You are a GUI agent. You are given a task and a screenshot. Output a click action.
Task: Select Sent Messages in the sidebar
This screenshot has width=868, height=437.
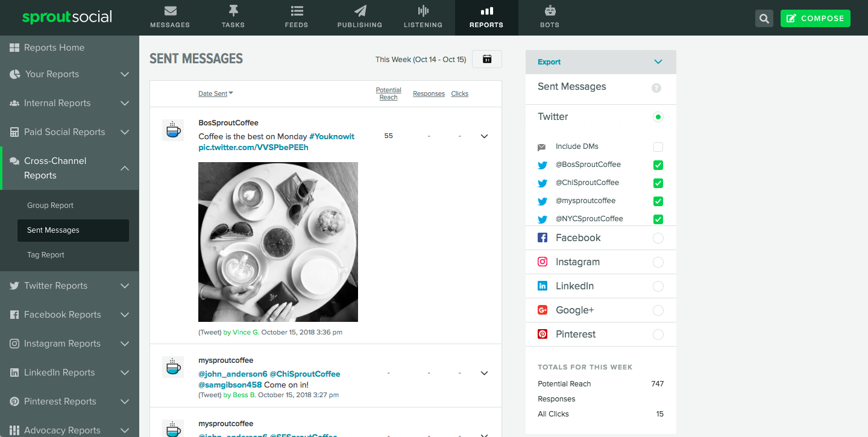click(x=74, y=230)
